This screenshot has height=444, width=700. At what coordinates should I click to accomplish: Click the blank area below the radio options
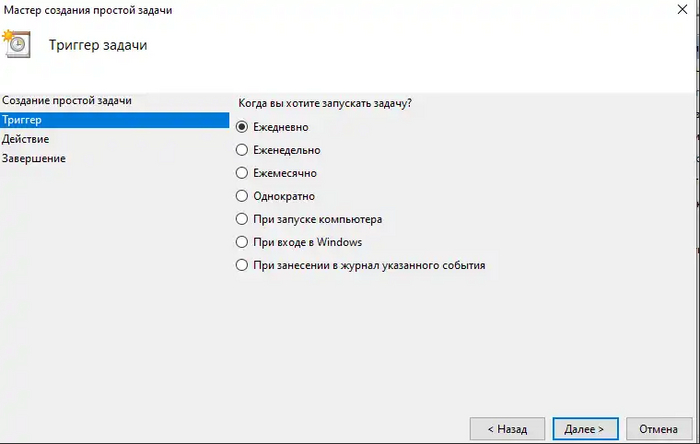[x=450, y=340]
